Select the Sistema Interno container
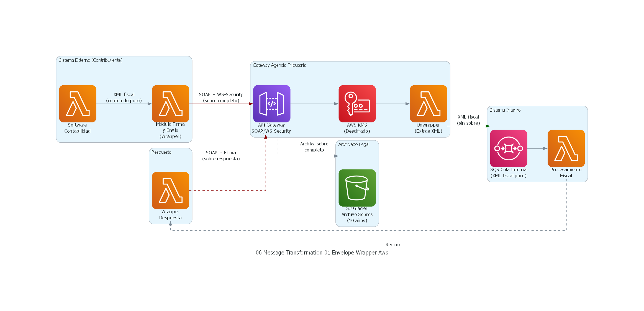 point(505,110)
